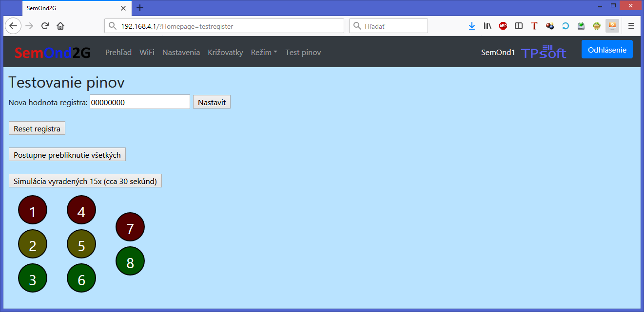Click the browser address bar
This screenshot has width=644, height=312.
(224, 26)
